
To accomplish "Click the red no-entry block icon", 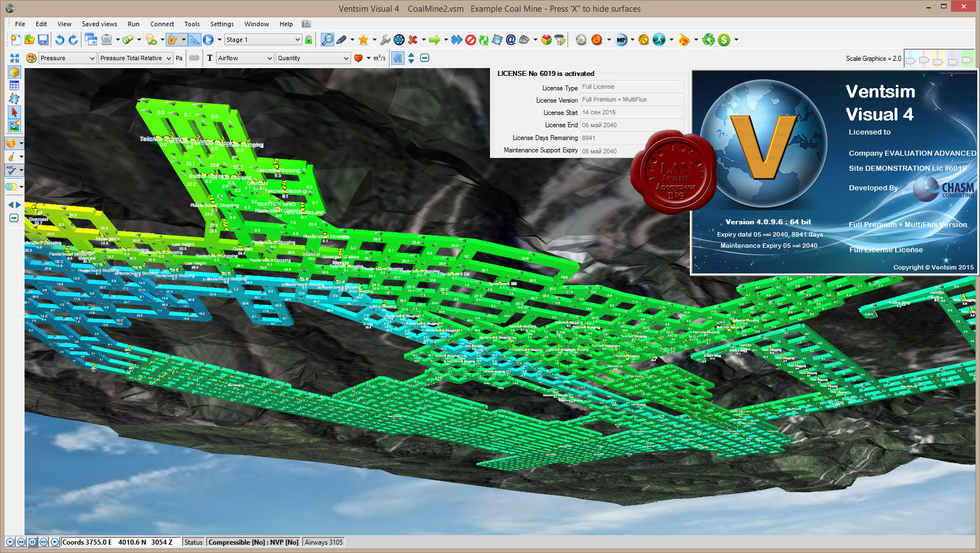I will tap(470, 40).
